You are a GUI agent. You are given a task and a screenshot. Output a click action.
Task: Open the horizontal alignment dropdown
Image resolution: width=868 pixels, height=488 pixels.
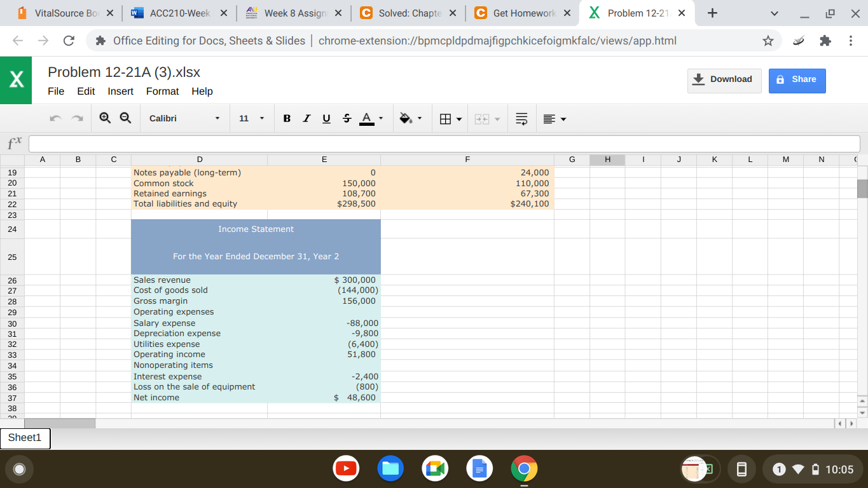point(552,118)
